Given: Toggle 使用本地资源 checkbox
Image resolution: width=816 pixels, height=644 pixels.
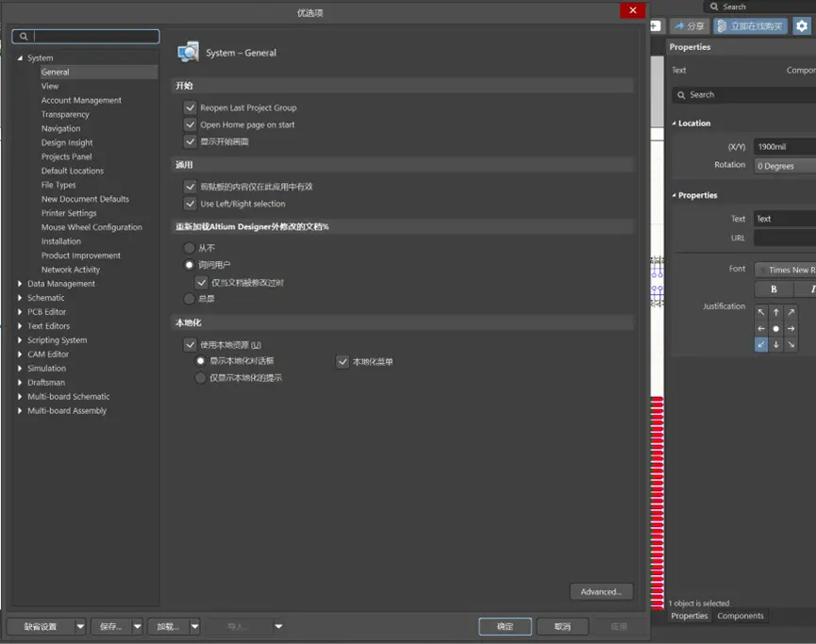Looking at the screenshot, I should tap(190, 344).
